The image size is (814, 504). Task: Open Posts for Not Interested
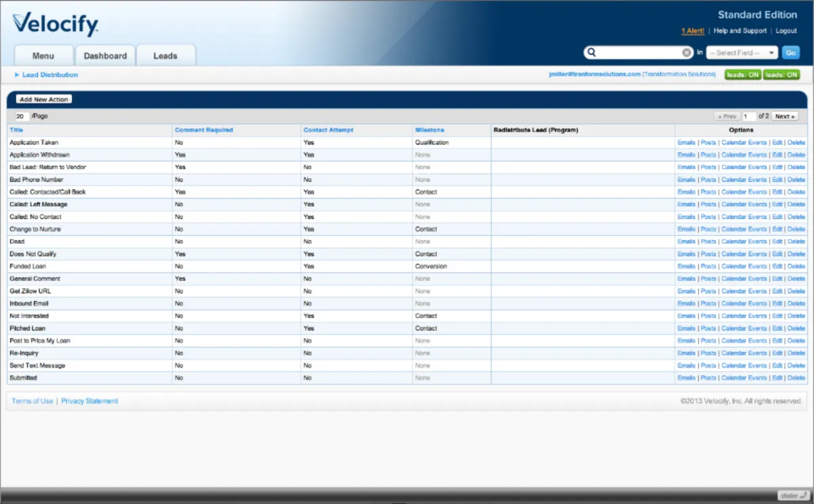708,316
